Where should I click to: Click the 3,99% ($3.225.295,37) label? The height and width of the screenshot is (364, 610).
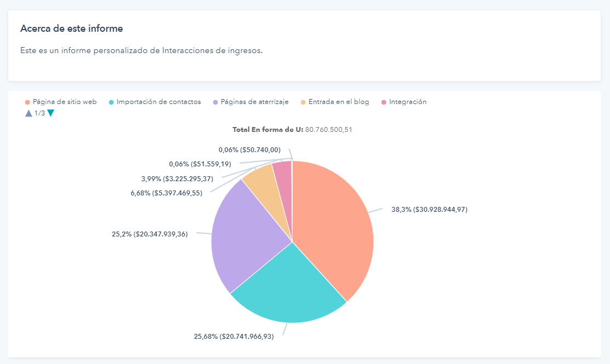(x=177, y=178)
